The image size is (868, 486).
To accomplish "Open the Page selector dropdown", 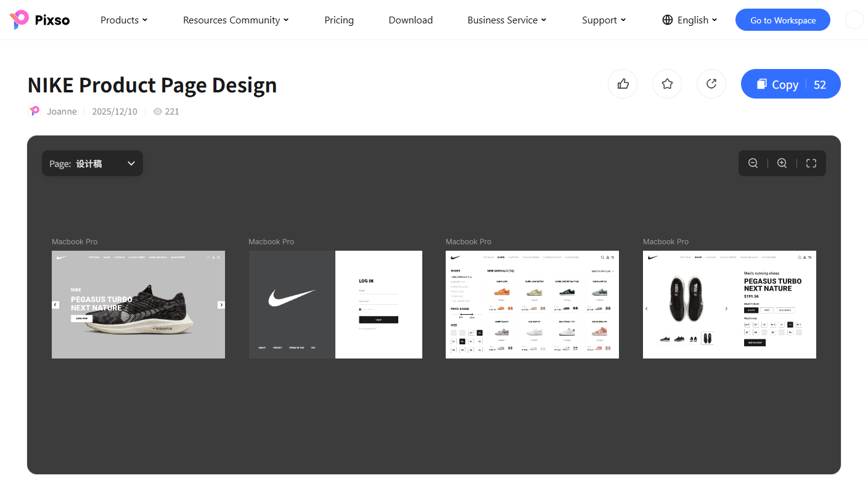I will point(92,163).
